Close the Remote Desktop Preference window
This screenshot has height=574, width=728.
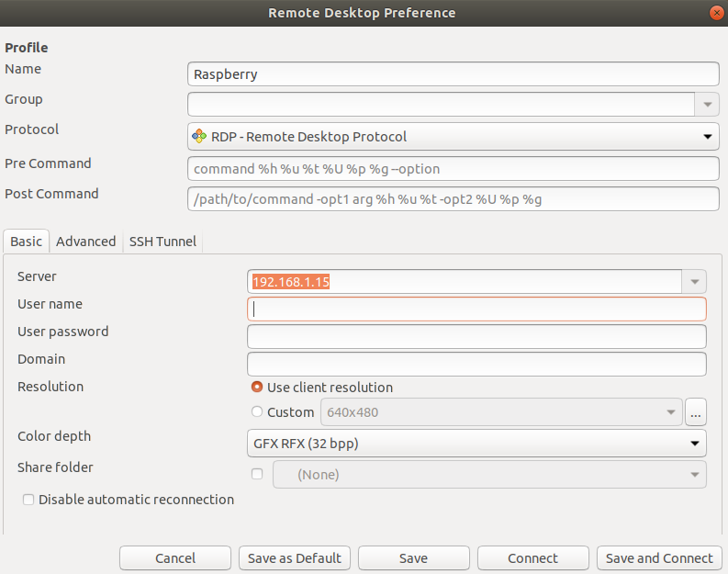715,13
